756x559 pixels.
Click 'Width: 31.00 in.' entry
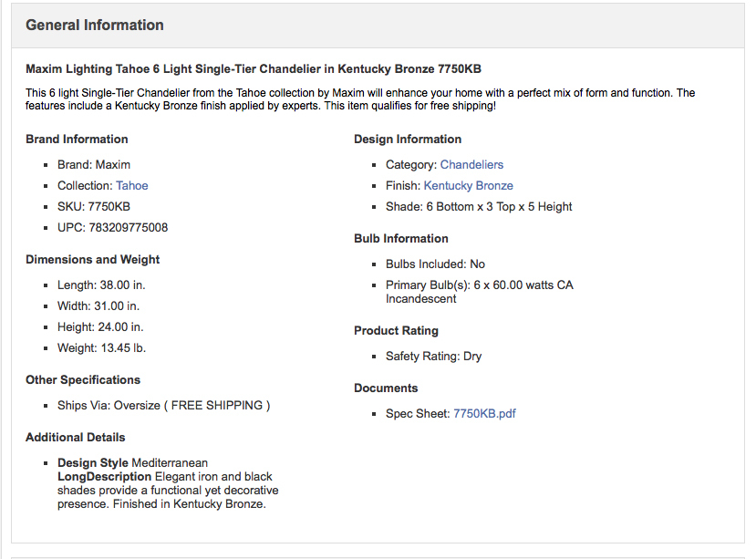98,306
